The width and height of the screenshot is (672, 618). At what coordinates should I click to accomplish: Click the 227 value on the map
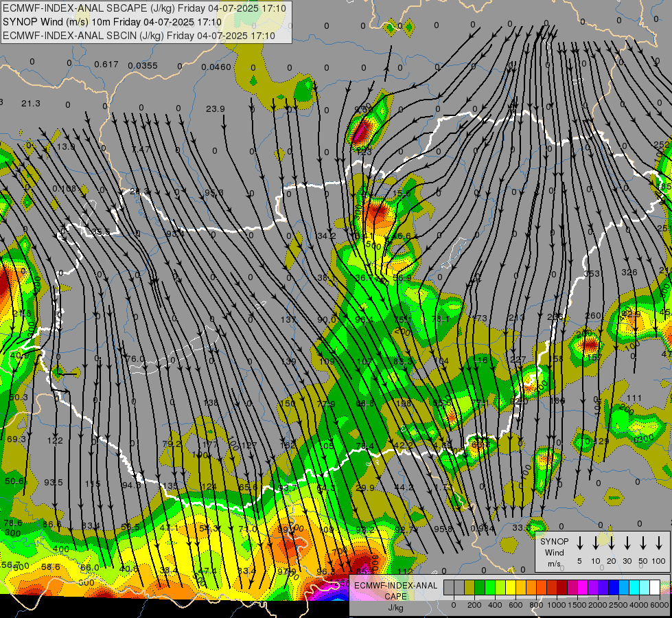[518, 359]
